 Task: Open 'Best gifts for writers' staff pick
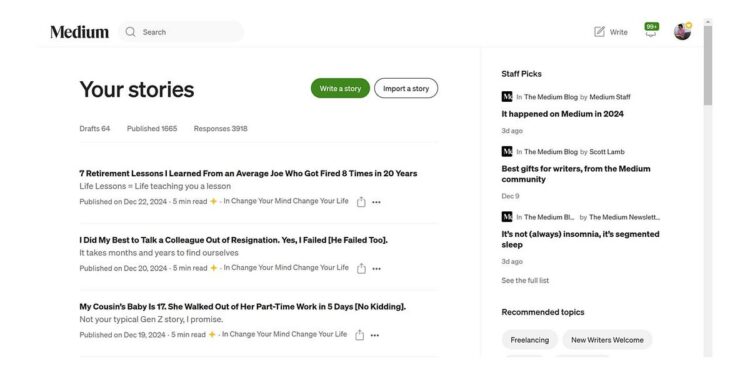click(576, 174)
